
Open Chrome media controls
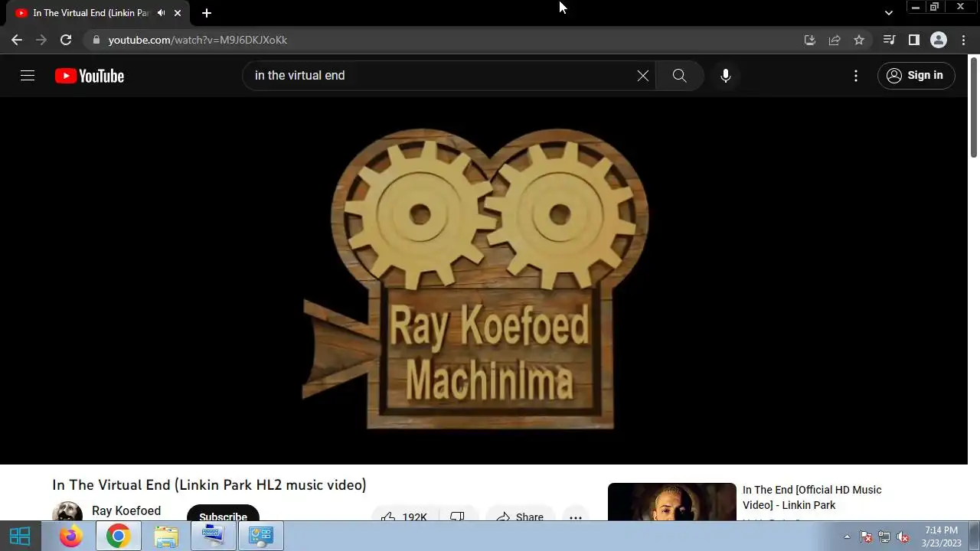point(889,40)
